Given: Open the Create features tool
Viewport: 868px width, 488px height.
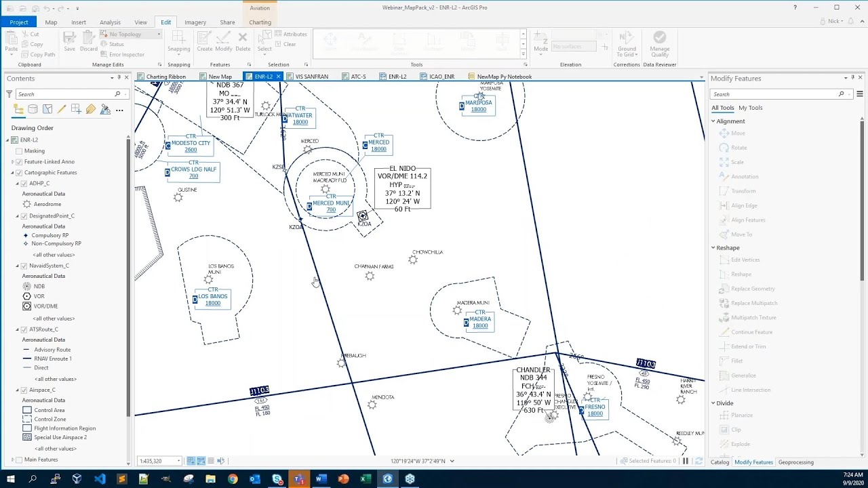Looking at the screenshot, I should point(205,41).
